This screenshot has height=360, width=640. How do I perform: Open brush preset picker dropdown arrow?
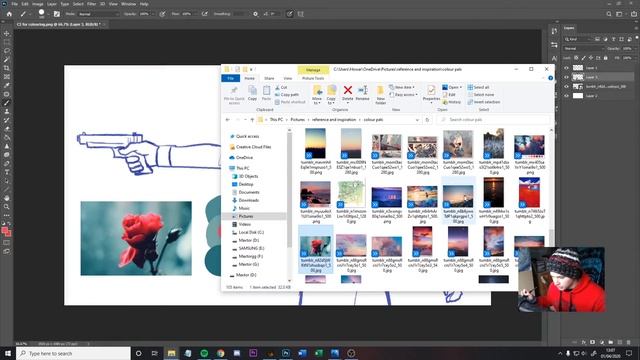point(48,14)
